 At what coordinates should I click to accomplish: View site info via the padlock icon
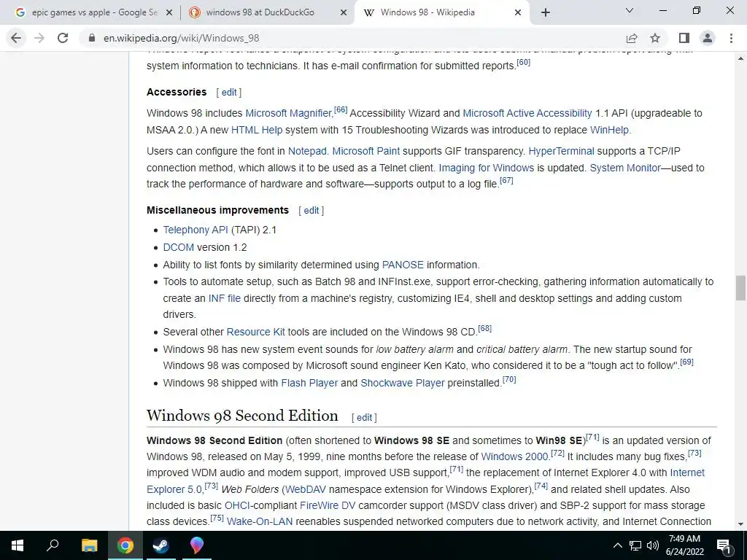pyautogui.click(x=92, y=38)
